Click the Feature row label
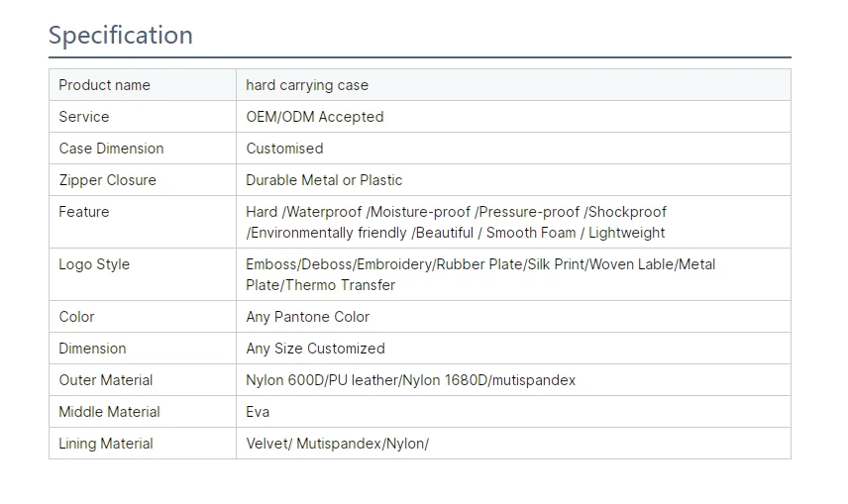Image resolution: width=848 pixels, height=504 pixels. 84,212
